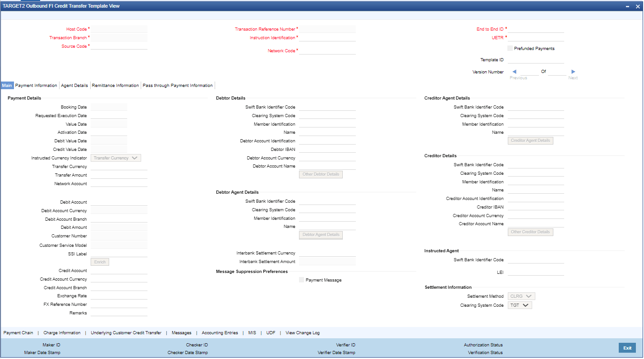The image size is (644, 359).
Task: Click the End to End ID field
Action: (x=536, y=29)
